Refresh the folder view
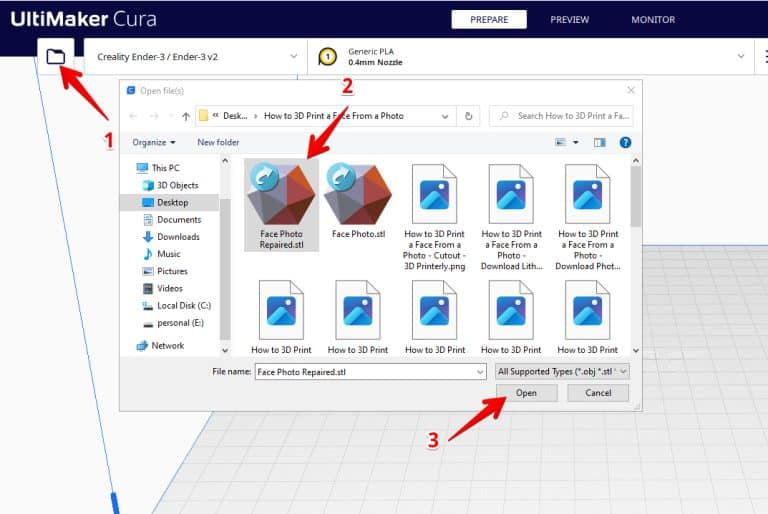Viewport: 768px width, 514px height. [470, 116]
